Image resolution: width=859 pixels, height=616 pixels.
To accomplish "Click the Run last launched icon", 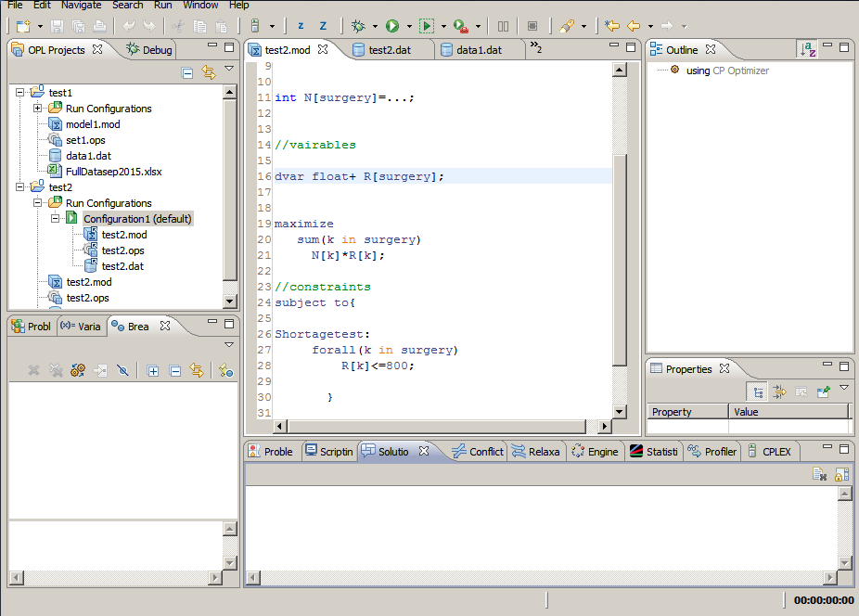I will pyautogui.click(x=427, y=26).
